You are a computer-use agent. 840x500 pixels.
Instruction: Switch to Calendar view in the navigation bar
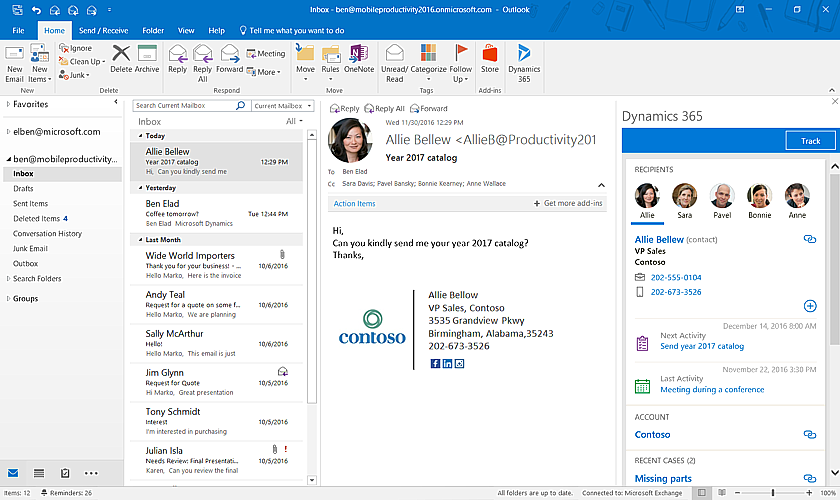point(39,473)
